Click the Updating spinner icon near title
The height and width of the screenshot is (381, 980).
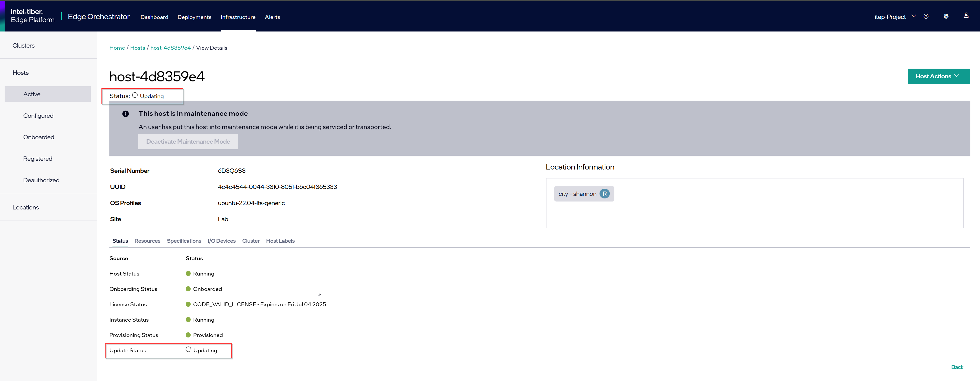pos(135,96)
